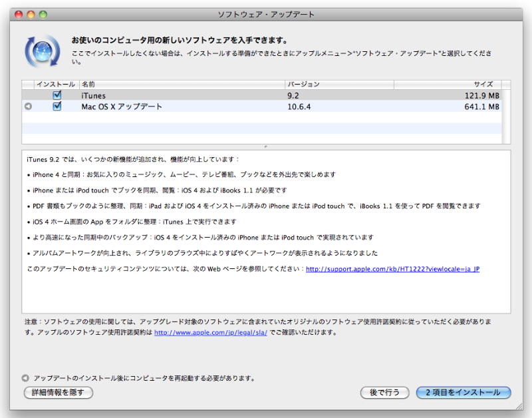Open the apple.com/jp/legal/sla license link

(x=210, y=332)
